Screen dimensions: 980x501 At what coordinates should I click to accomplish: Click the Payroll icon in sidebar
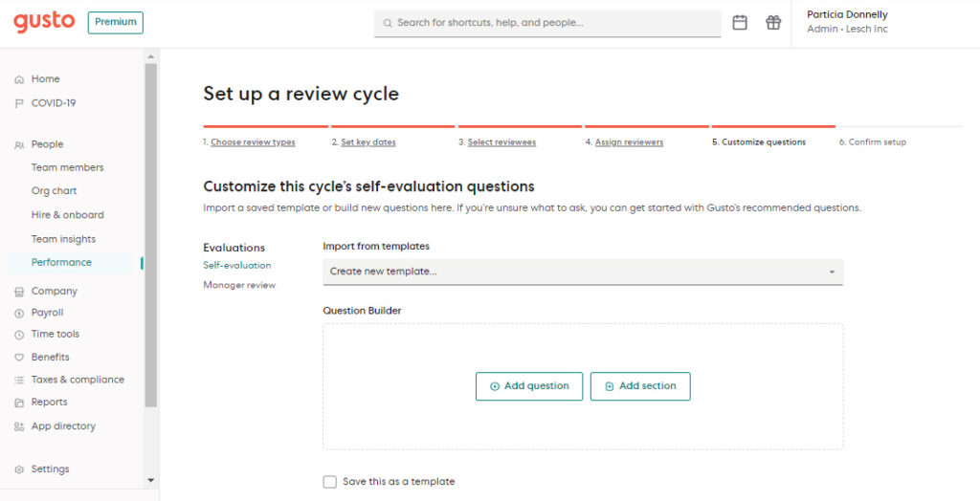coord(19,313)
